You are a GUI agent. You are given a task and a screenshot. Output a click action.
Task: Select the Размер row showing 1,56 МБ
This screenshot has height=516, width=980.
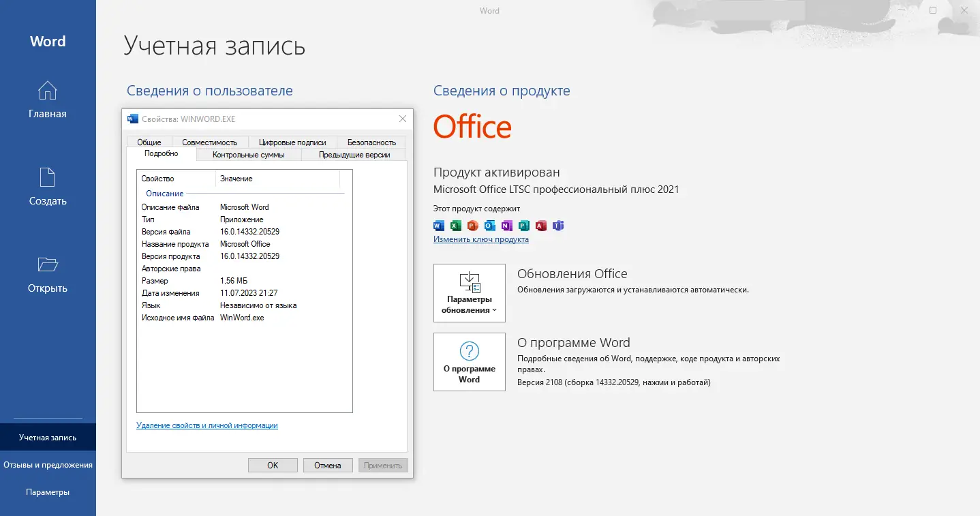click(x=245, y=281)
